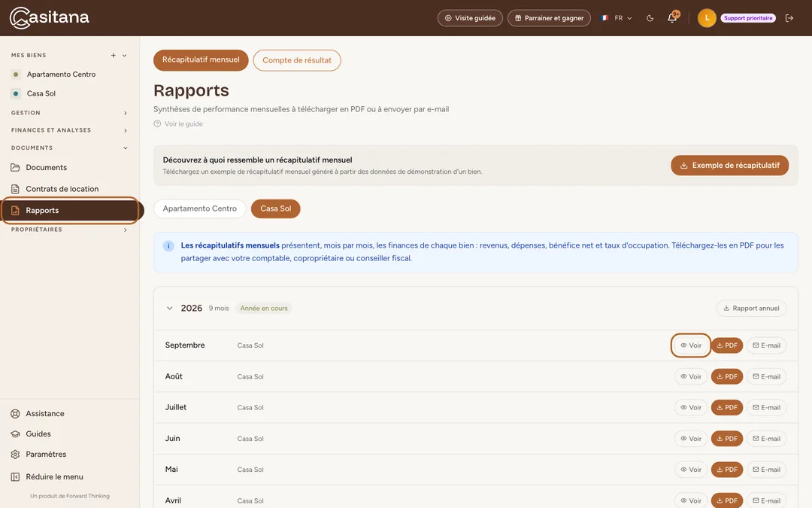Image resolution: width=812 pixels, height=508 pixels.
Task: Open Contrats de location
Action: tap(62, 189)
